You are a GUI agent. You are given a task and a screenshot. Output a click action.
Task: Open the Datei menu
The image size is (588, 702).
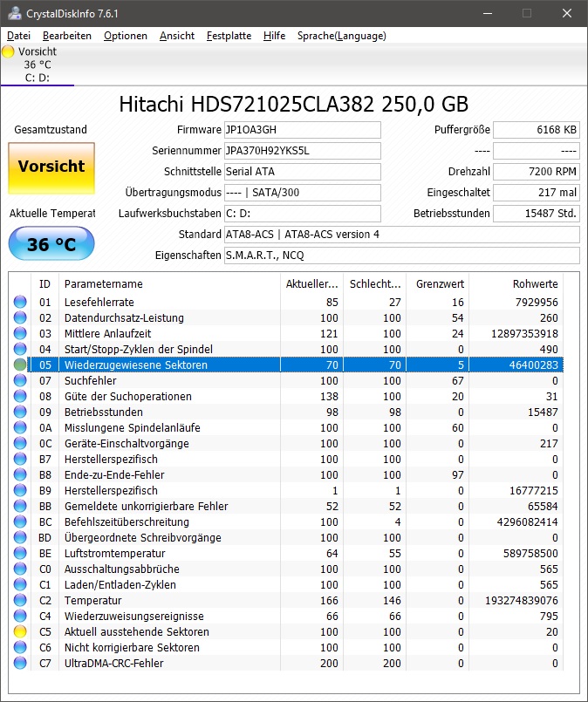point(19,36)
